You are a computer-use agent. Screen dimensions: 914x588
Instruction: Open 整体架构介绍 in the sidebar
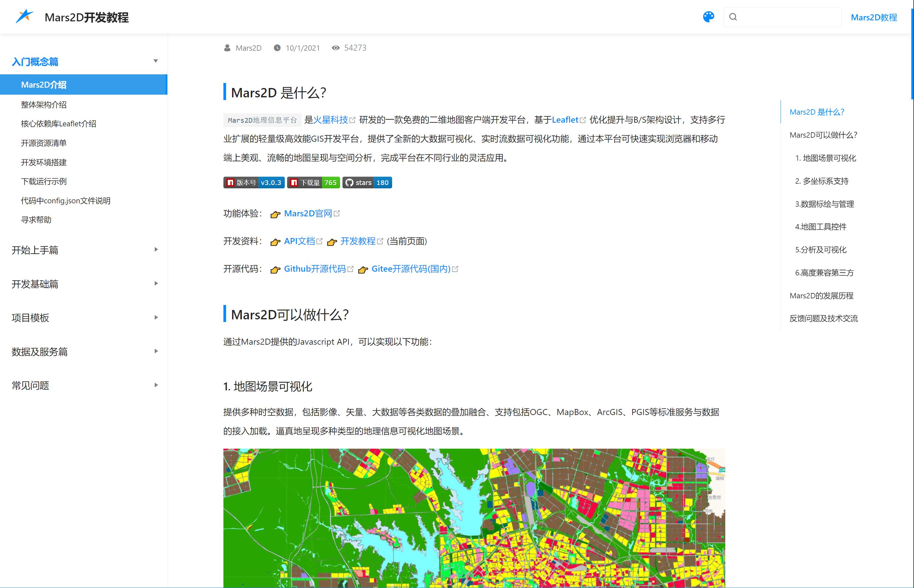coord(44,105)
